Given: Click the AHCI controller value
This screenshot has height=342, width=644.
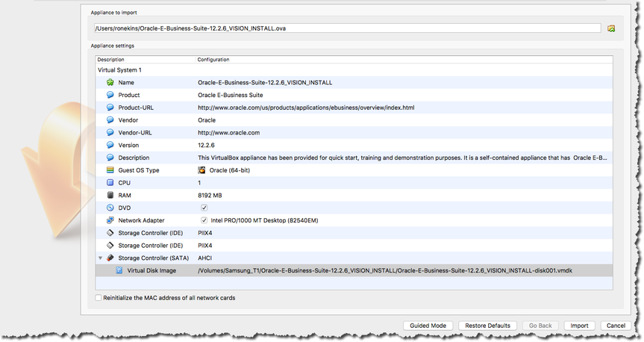Looking at the screenshot, I should click(x=205, y=258).
